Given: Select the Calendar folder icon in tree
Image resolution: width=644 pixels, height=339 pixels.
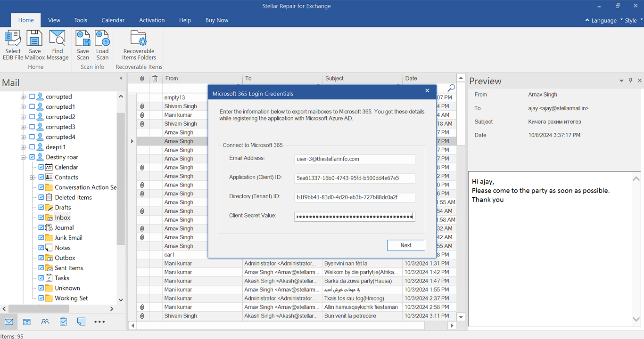Looking at the screenshot, I should click(49, 167).
